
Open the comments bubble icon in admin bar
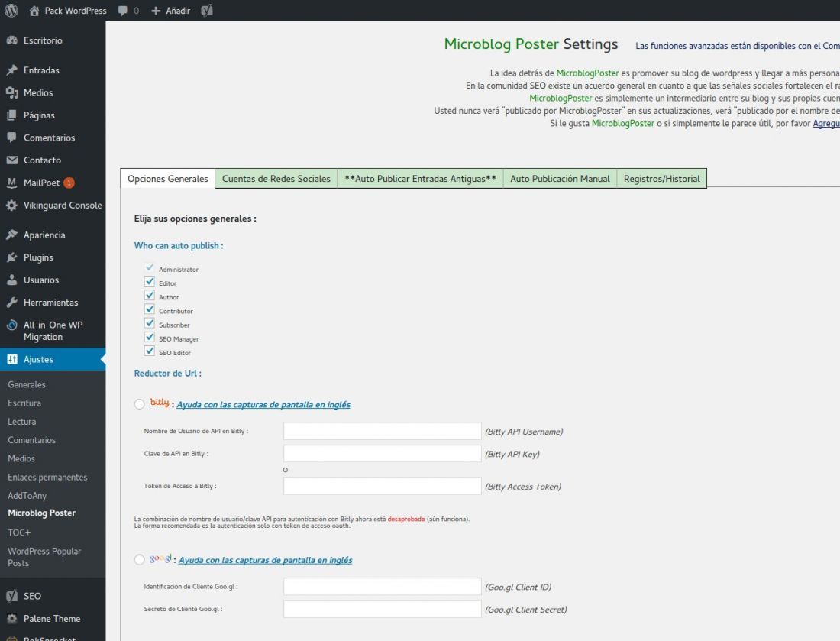coord(123,11)
